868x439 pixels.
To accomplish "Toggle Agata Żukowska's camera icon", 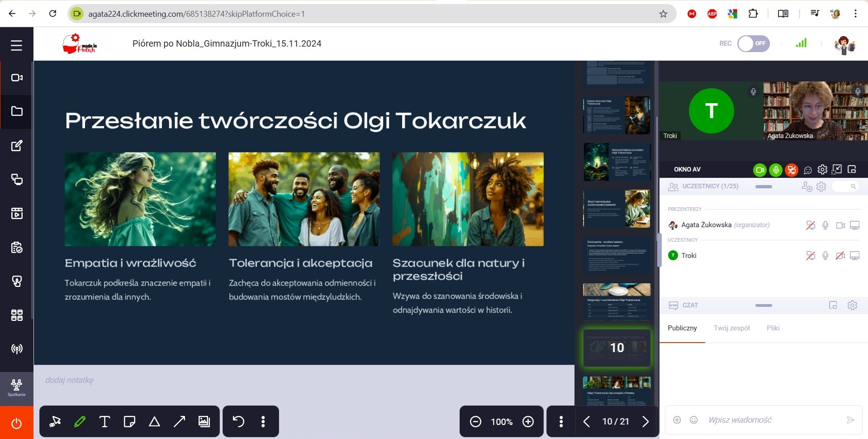I will 840,225.
